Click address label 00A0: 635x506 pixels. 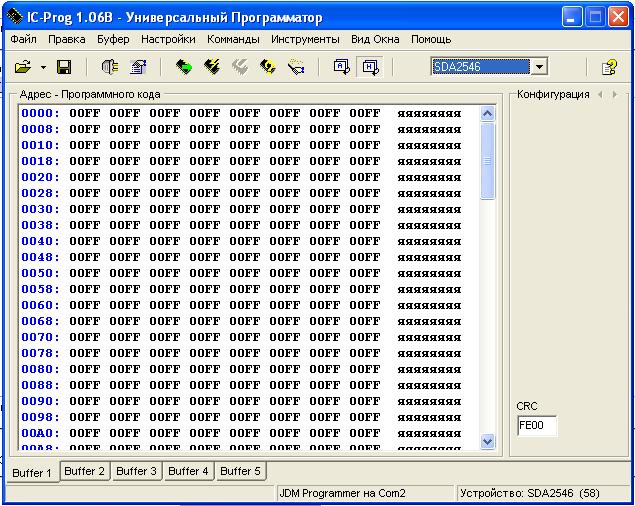(40, 433)
